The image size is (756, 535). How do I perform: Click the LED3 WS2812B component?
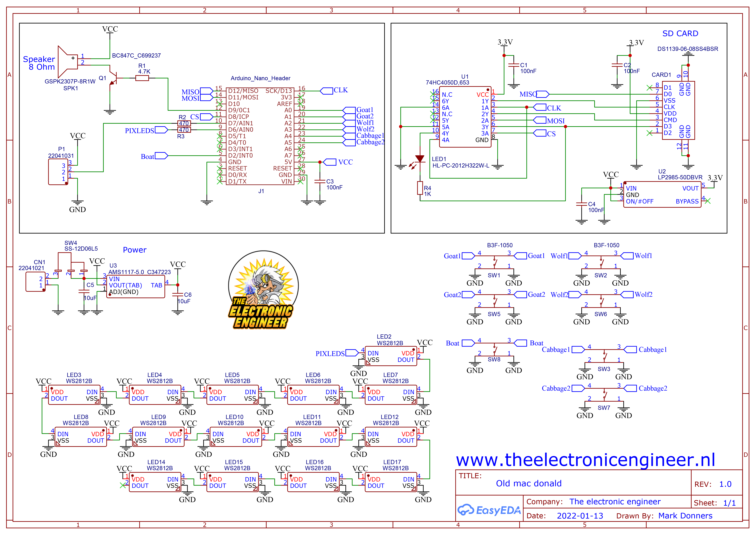coord(74,395)
